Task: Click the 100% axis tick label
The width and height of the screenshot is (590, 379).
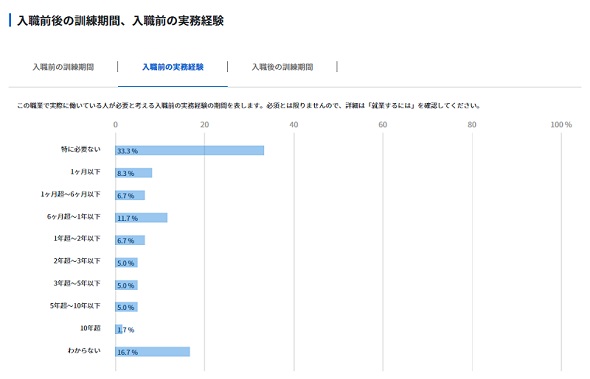Action: tap(561, 125)
